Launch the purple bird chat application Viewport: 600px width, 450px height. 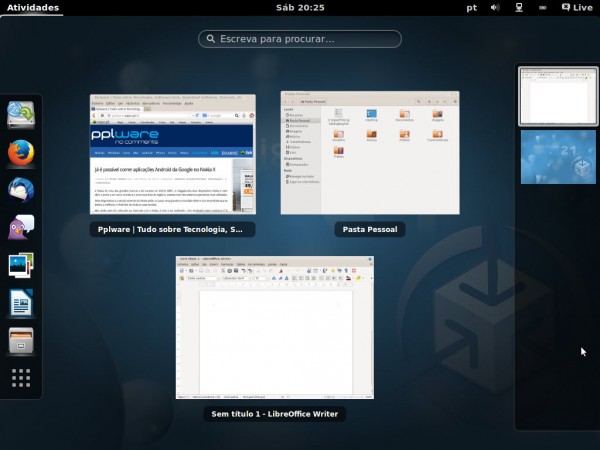click(21, 227)
